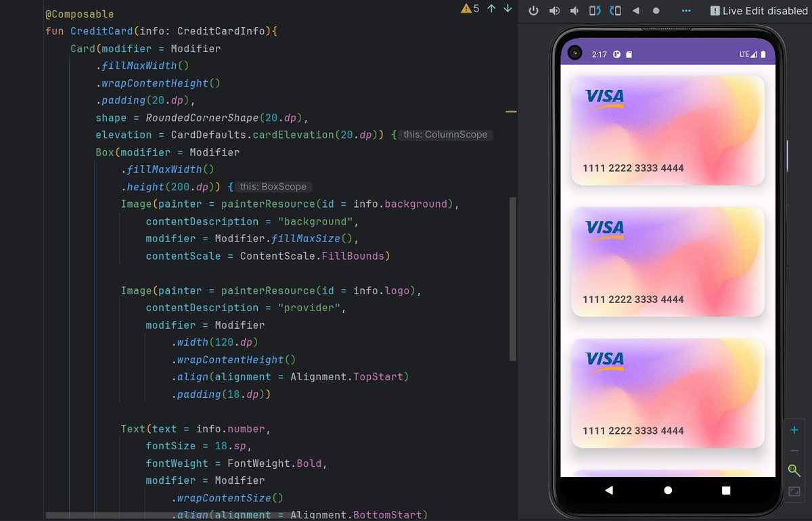
Task: Reset device zoom with the magnifier icon
Action: click(x=794, y=470)
